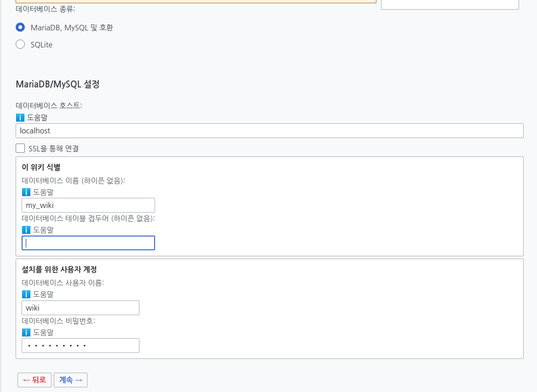The image size is (537, 392).
Task: Click info icon under table prefix label
Action: tap(26, 230)
